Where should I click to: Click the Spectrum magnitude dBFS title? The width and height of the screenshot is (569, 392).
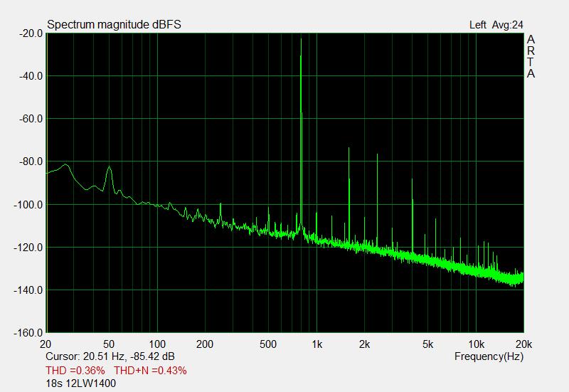coord(114,25)
